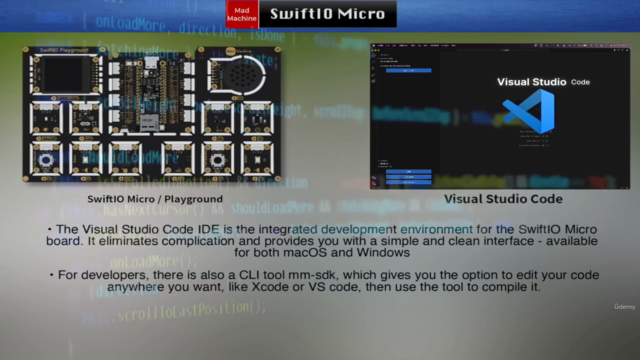640x360 pixels.
Task: Open the SwiftIO Playground board image
Action: coord(152,114)
